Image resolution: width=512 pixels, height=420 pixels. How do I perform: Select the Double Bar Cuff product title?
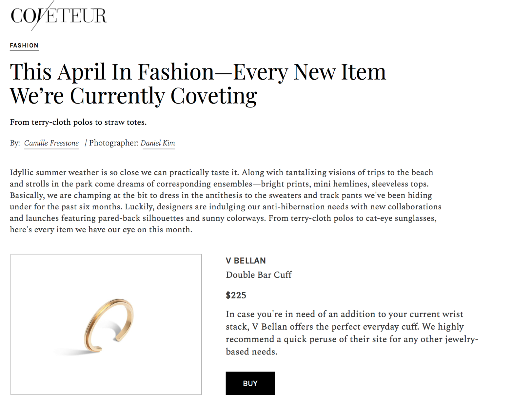pyautogui.click(x=259, y=275)
